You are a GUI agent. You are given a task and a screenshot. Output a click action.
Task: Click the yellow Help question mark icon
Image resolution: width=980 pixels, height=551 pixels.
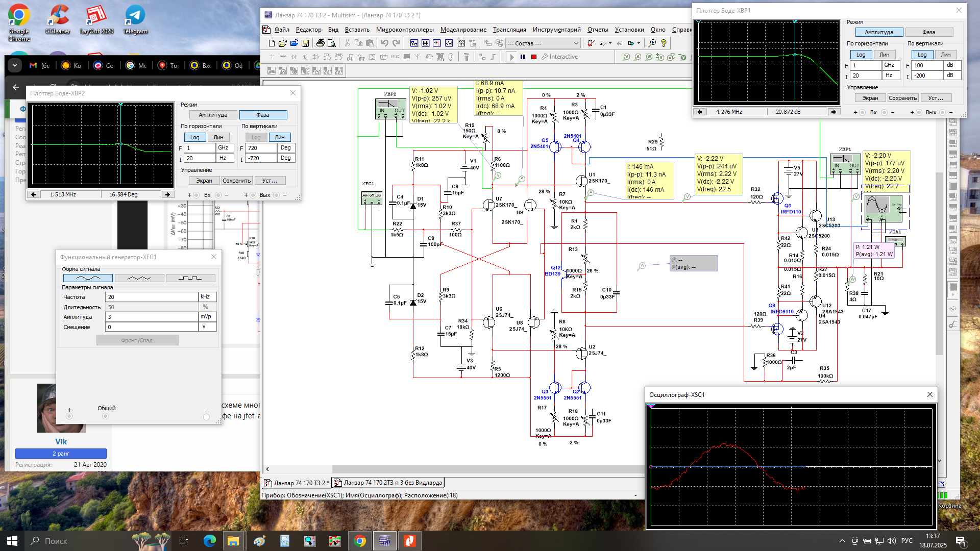coord(664,43)
